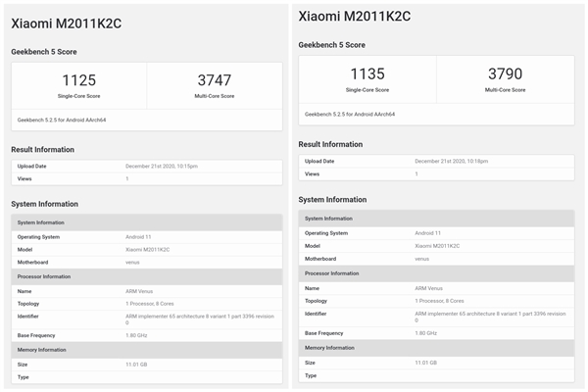This screenshot has height=392, width=588.
Task: Click the Android 11 value in left table
Action: [142, 236]
